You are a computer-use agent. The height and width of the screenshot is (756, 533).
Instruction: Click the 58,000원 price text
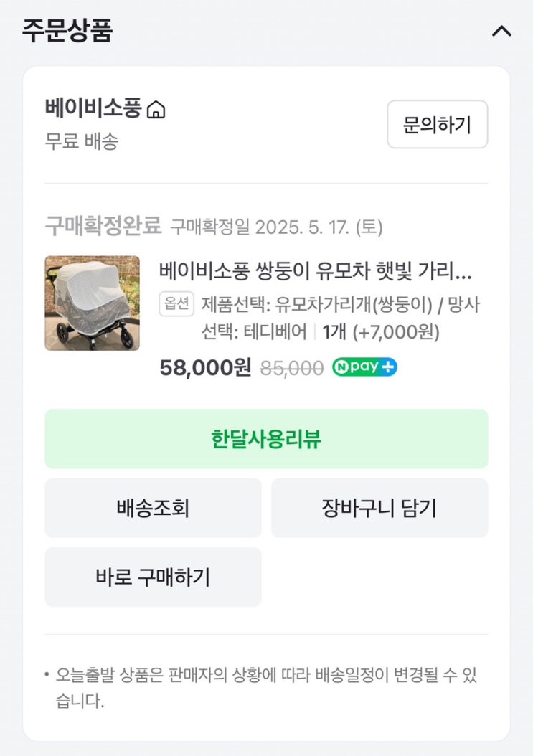tap(205, 367)
